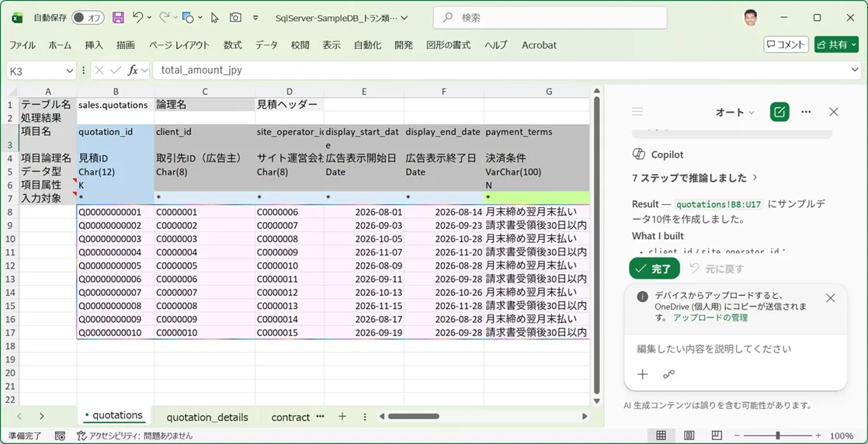868x444 pixels.
Task: Click the Undo arrow icon
Action: [x=138, y=18]
